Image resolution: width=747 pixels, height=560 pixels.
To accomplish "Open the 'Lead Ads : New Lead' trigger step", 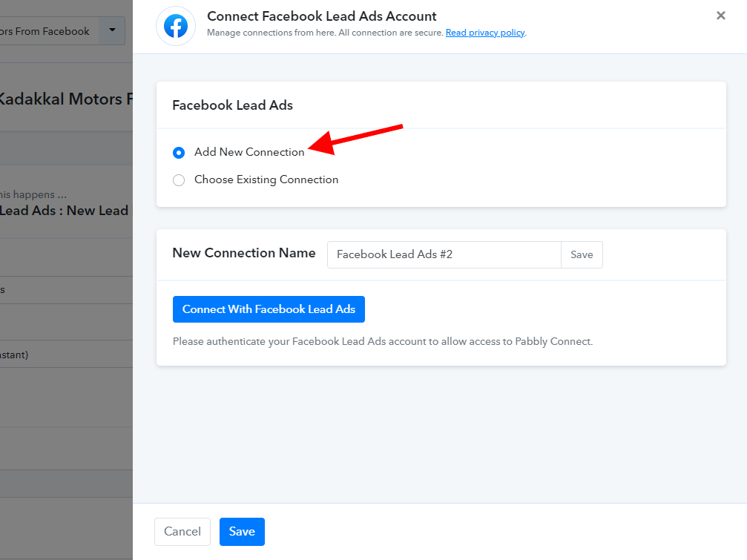I will 65,211.
